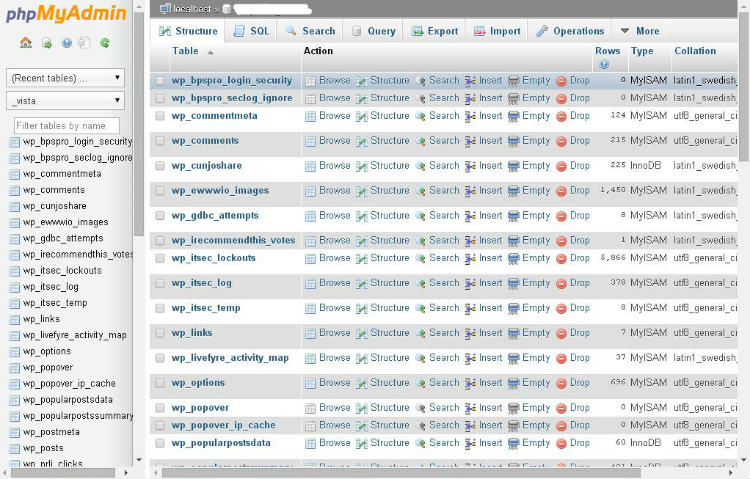Click the Empty icon for wp_options row
This screenshot has height=479, width=750.
[x=513, y=383]
